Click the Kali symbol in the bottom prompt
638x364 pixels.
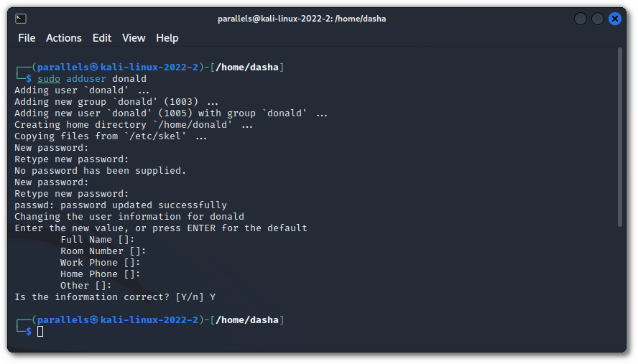[93, 320]
